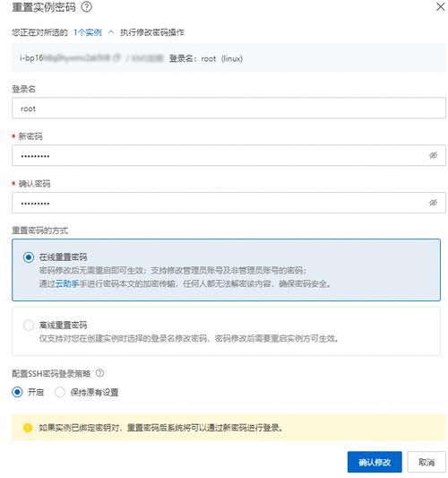Open the 云助手 link
Screen dimensions: 448x478
(x=67, y=283)
